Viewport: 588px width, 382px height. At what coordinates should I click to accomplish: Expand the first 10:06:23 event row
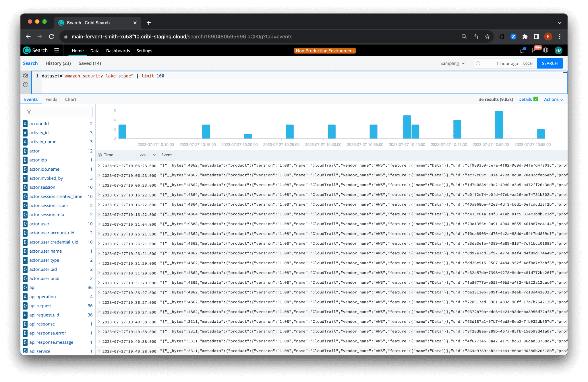[99, 165]
